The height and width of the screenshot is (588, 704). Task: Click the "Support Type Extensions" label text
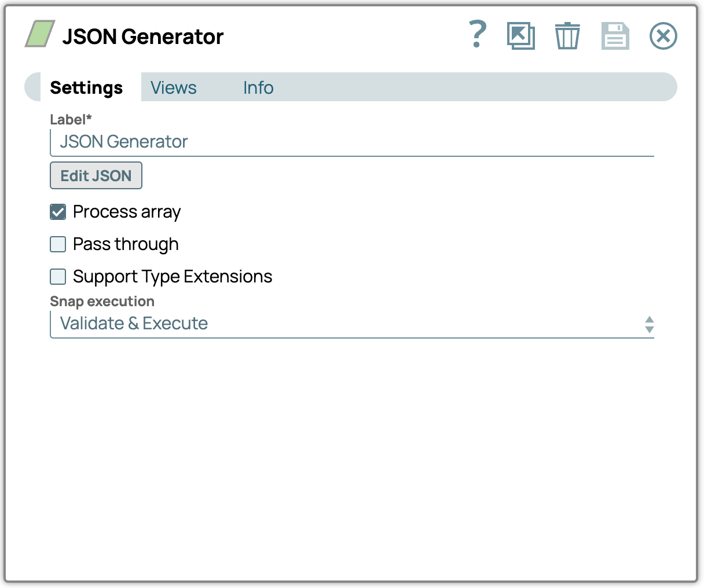click(173, 277)
